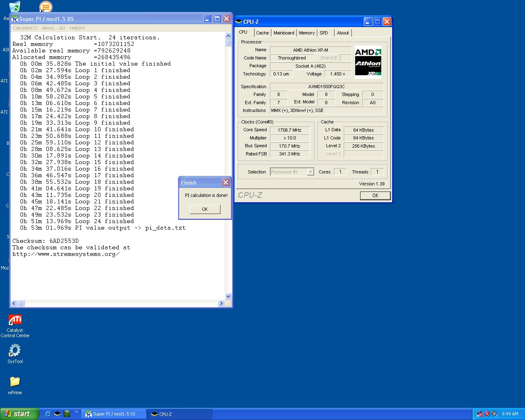
Task: Click OK in the Finish dialog
Action: tap(205, 209)
